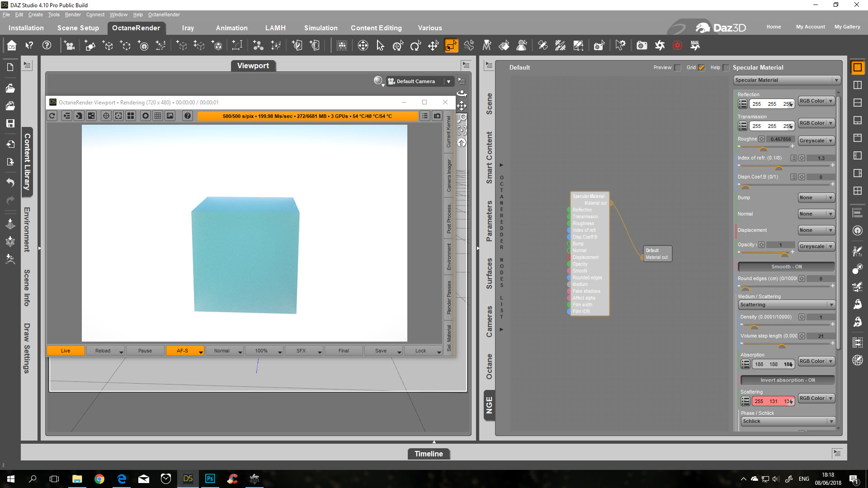
Task: Enable the Preview checkbox
Action: [x=677, y=68]
